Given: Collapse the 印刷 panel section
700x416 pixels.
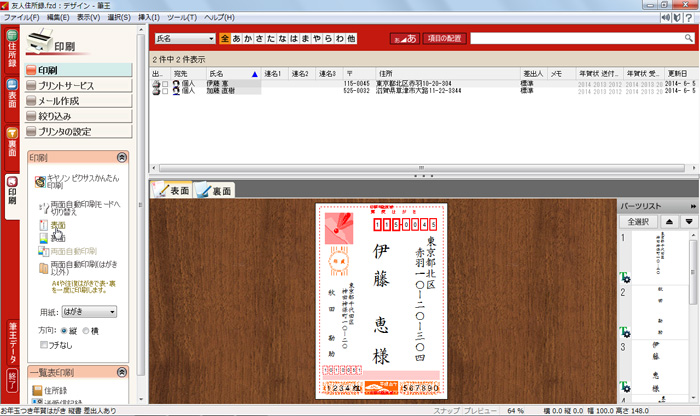Looking at the screenshot, I should (122, 158).
